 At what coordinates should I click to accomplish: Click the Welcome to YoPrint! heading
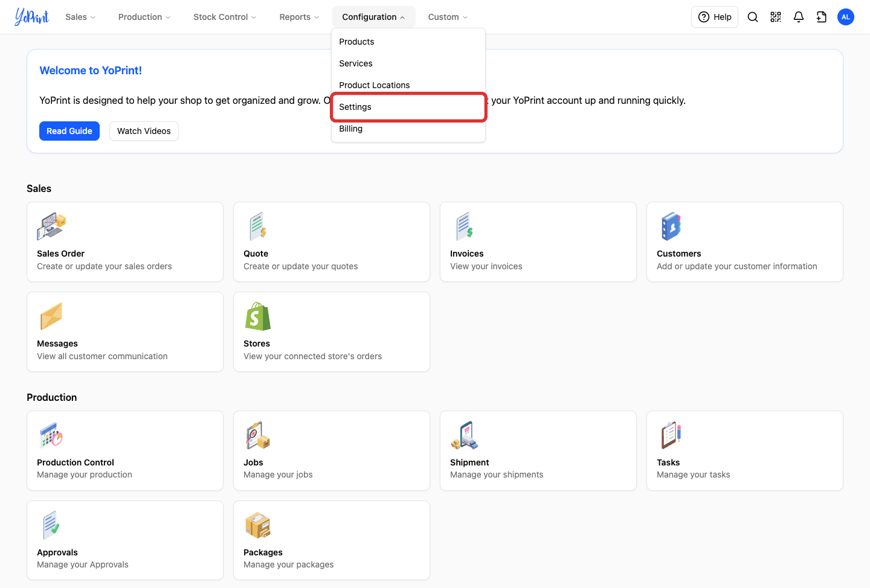tap(91, 71)
